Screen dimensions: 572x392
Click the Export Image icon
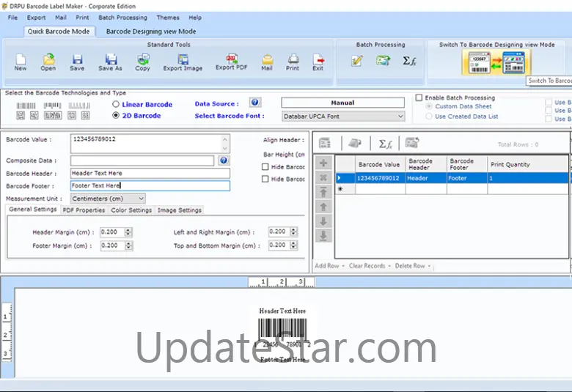coord(183,62)
